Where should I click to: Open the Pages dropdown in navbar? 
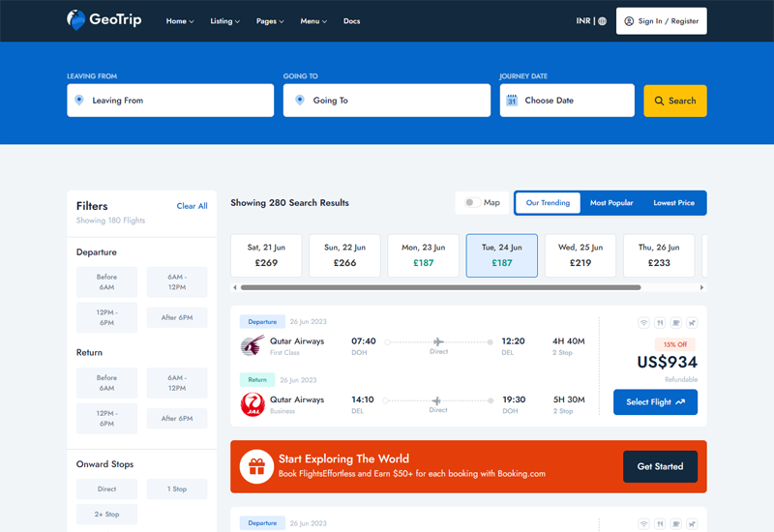(x=270, y=21)
